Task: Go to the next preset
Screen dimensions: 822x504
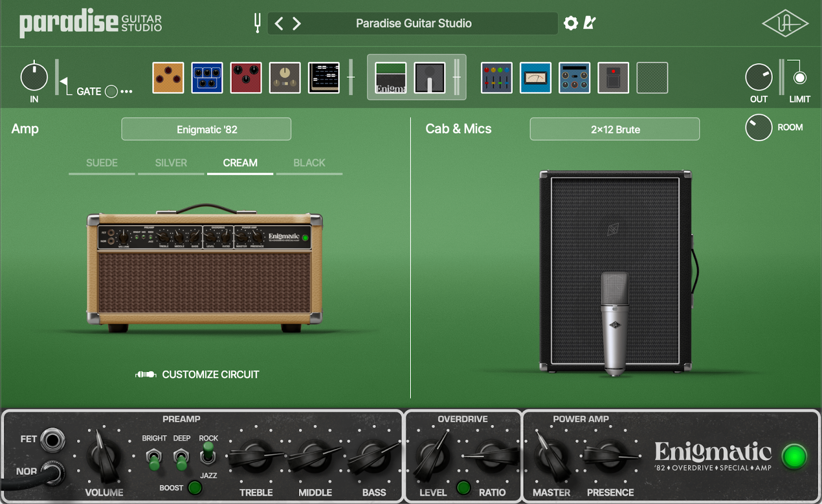Action: 297,24
